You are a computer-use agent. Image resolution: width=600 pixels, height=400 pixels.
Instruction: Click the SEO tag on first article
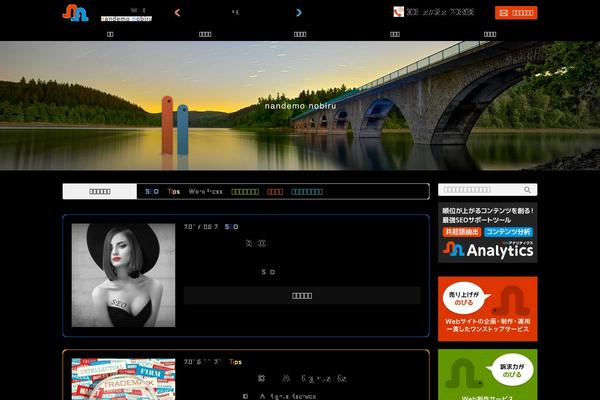[232, 227]
